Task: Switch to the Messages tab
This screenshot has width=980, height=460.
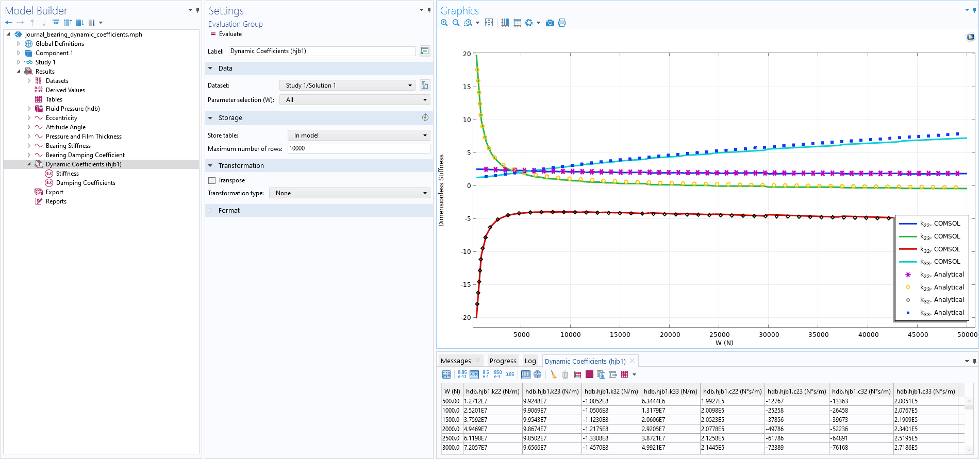Action: pyautogui.click(x=456, y=361)
